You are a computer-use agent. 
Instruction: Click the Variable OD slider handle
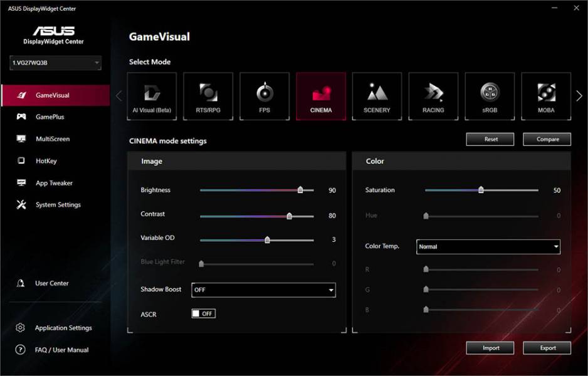(268, 240)
